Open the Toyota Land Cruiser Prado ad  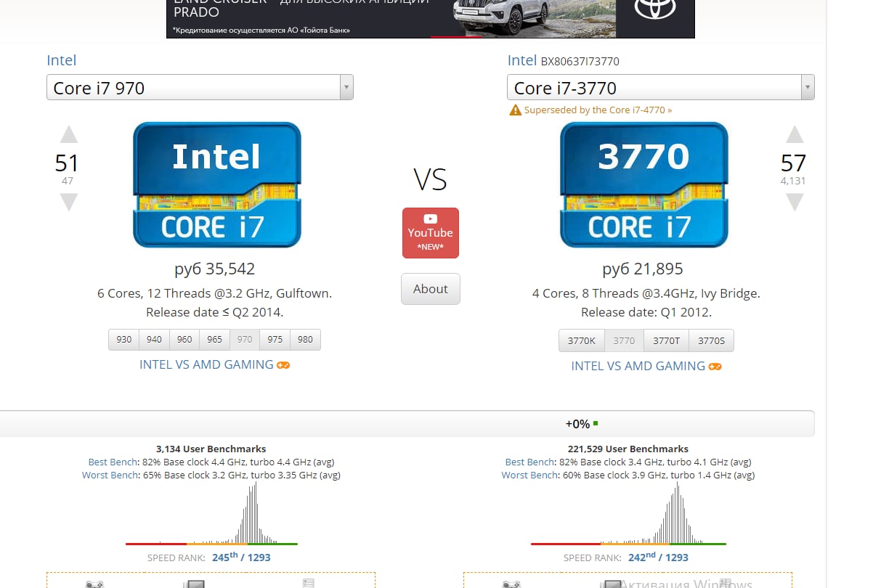pyautogui.click(x=431, y=19)
